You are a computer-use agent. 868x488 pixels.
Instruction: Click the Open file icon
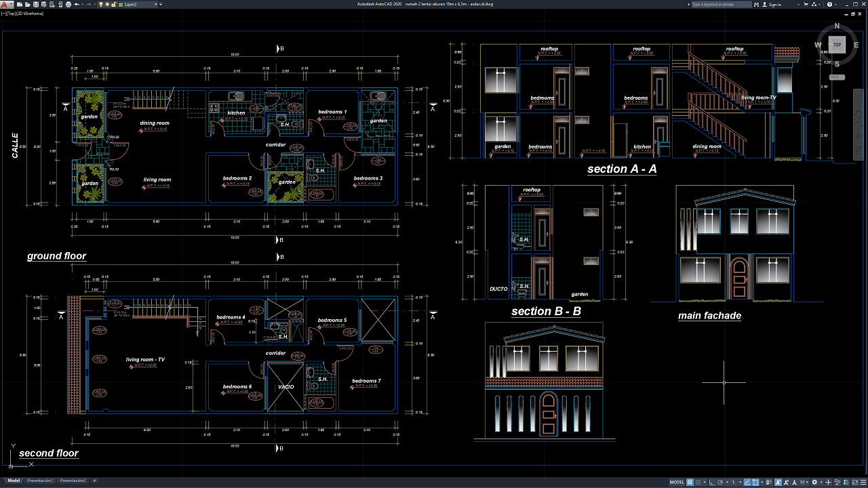coord(28,4)
